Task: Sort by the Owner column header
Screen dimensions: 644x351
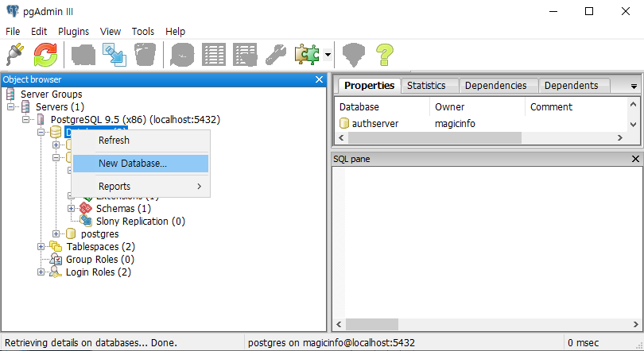Action: point(478,107)
